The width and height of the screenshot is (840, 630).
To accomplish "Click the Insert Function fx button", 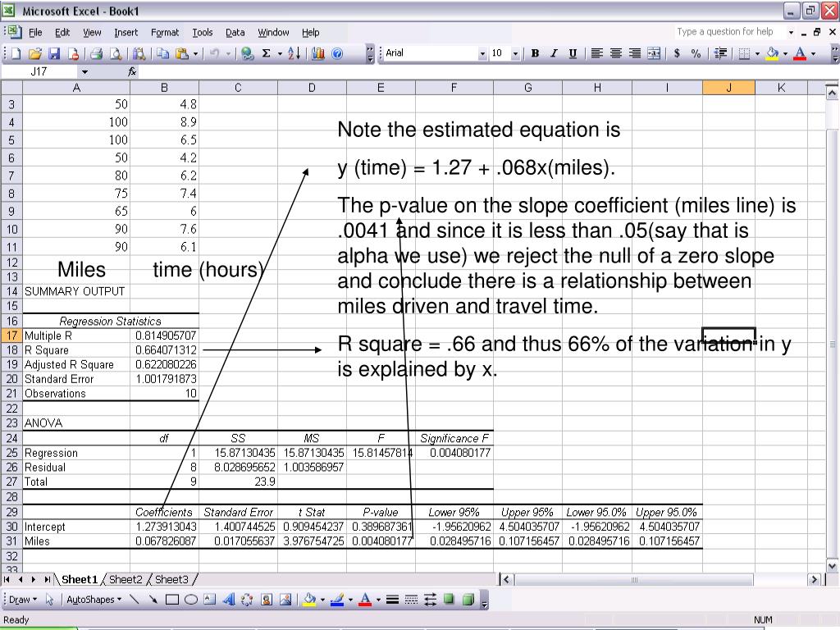I will 132,72.
